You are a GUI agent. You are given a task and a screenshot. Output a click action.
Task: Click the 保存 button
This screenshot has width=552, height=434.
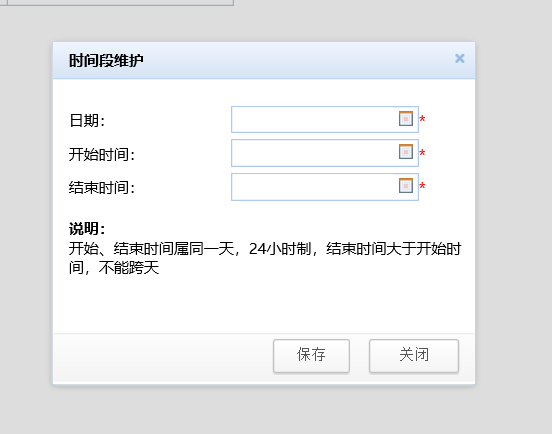click(311, 356)
